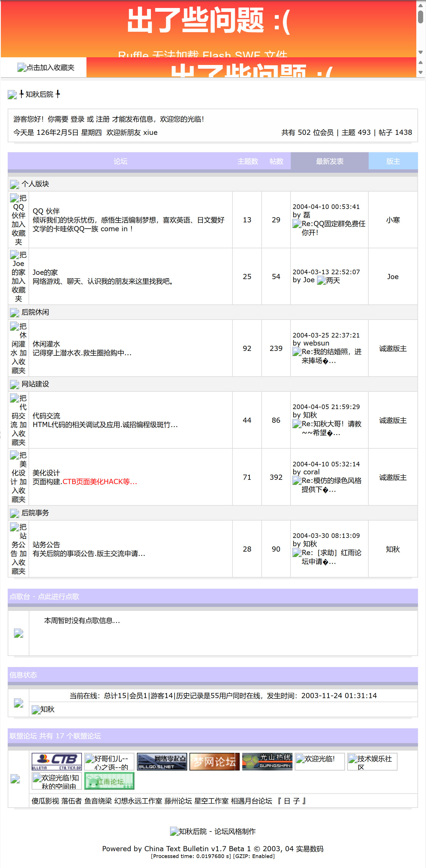This screenshot has width=426, height=868.
Task: Click 点此进行点歌 song request header
Action: click(x=58, y=596)
